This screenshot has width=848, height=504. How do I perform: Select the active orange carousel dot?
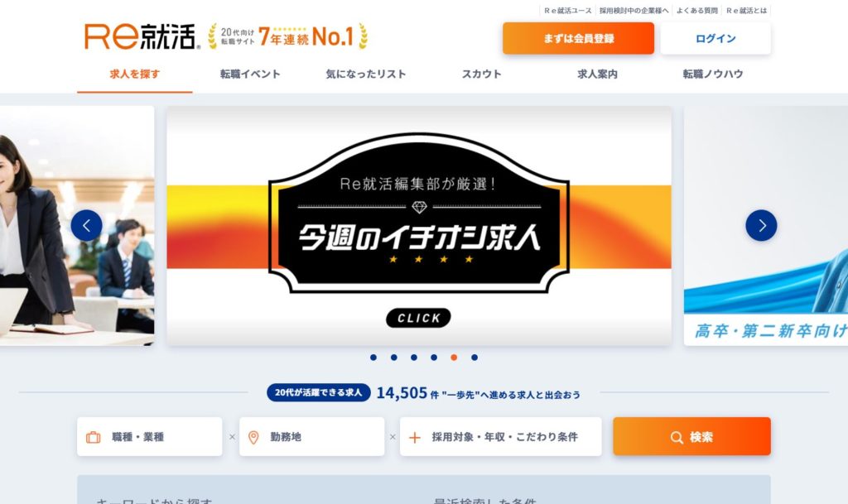[454, 357]
